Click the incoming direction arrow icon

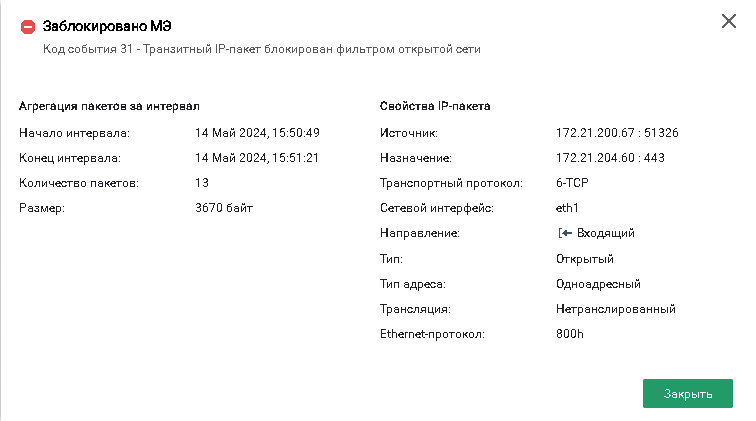565,233
